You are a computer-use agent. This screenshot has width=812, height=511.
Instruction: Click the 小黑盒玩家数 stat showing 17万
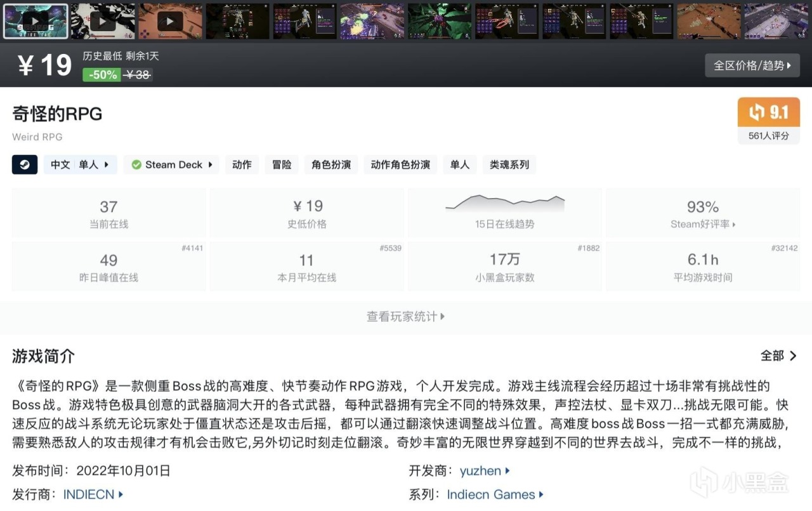click(505, 267)
